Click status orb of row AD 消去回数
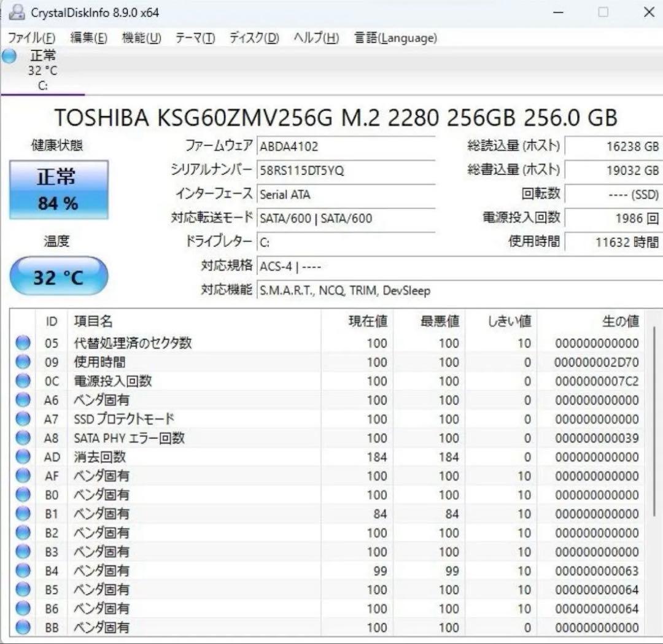The height and width of the screenshot is (644, 663). pyautogui.click(x=23, y=457)
